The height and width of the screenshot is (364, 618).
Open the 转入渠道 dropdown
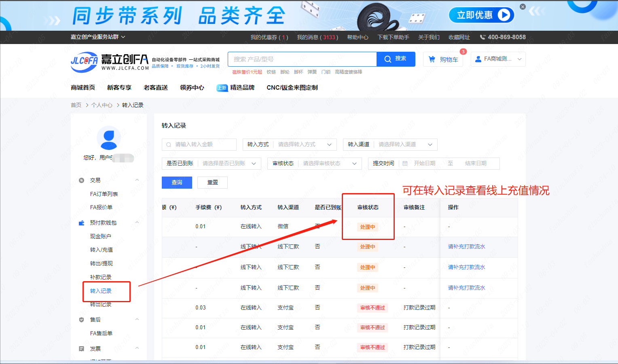pos(404,145)
